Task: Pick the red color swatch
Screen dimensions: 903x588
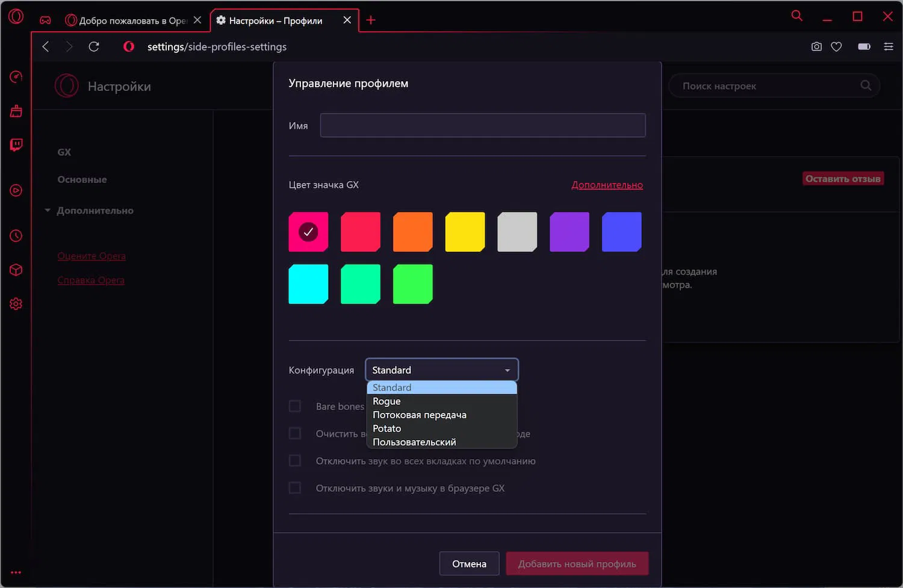Action: point(361,232)
